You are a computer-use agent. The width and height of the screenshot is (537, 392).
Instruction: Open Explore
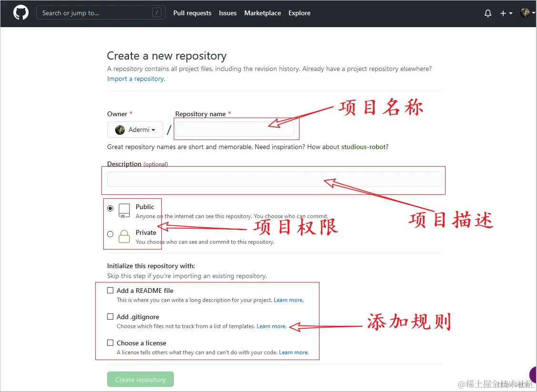299,13
